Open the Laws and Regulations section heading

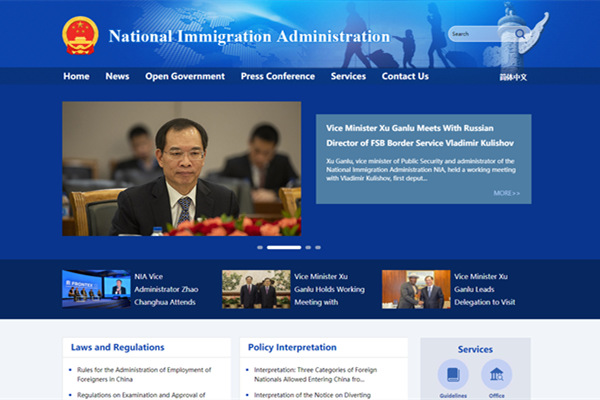tap(117, 347)
